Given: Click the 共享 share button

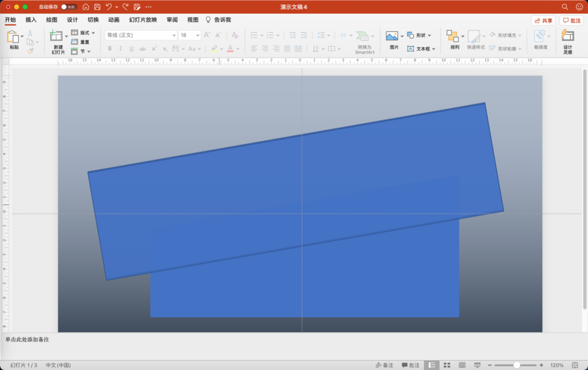Looking at the screenshot, I should [543, 21].
